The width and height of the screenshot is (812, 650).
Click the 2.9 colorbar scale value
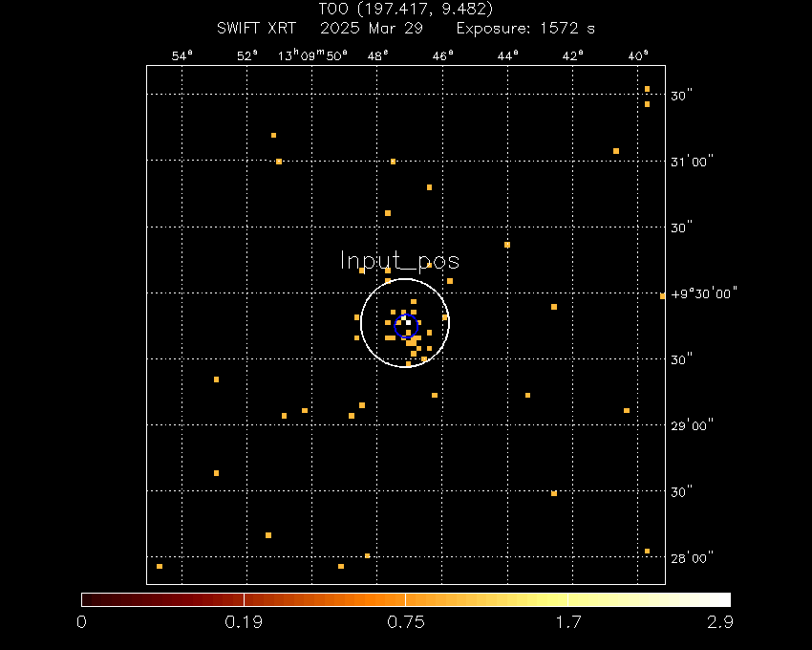[722, 622]
